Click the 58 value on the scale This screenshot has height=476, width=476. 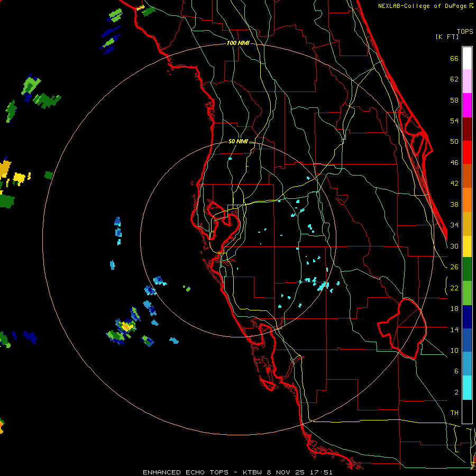454,100
